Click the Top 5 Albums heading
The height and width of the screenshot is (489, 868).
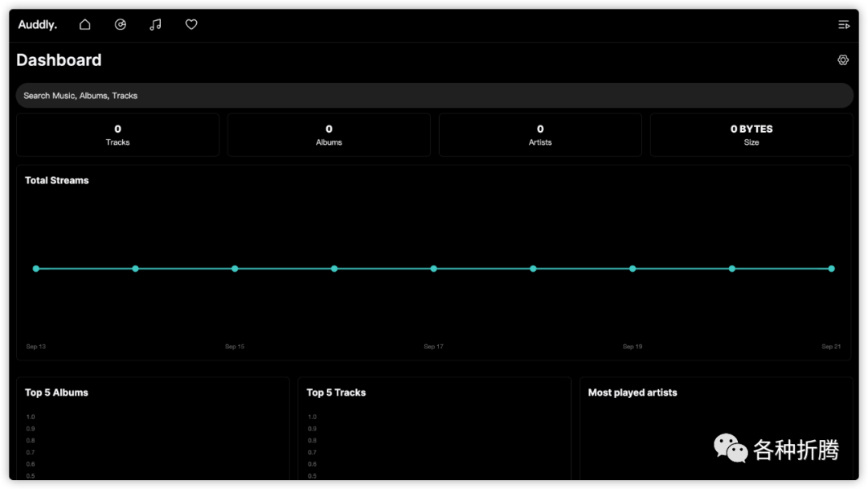pos(56,392)
